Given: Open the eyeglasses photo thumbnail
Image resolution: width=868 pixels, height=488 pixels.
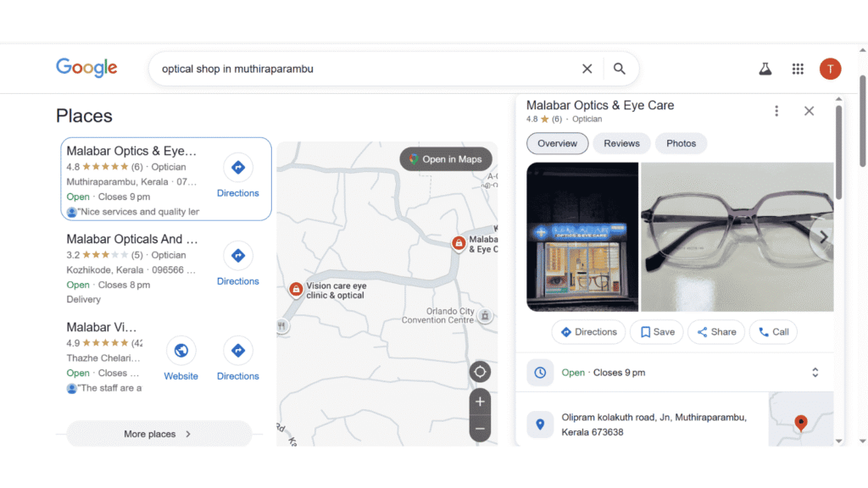Looking at the screenshot, I should pos(737,237).
